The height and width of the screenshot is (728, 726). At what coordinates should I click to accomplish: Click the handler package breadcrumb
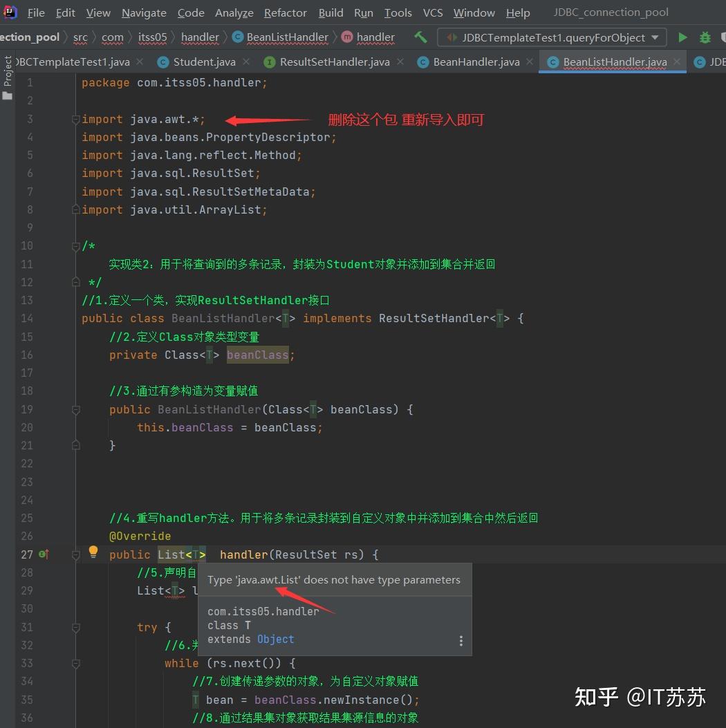pyautogui.click(x=200, y=37)
